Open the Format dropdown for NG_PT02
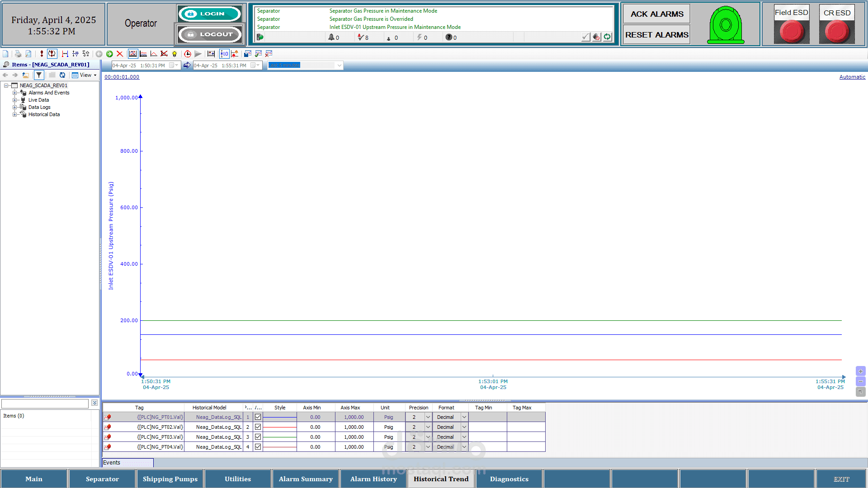 pos(464,427)
